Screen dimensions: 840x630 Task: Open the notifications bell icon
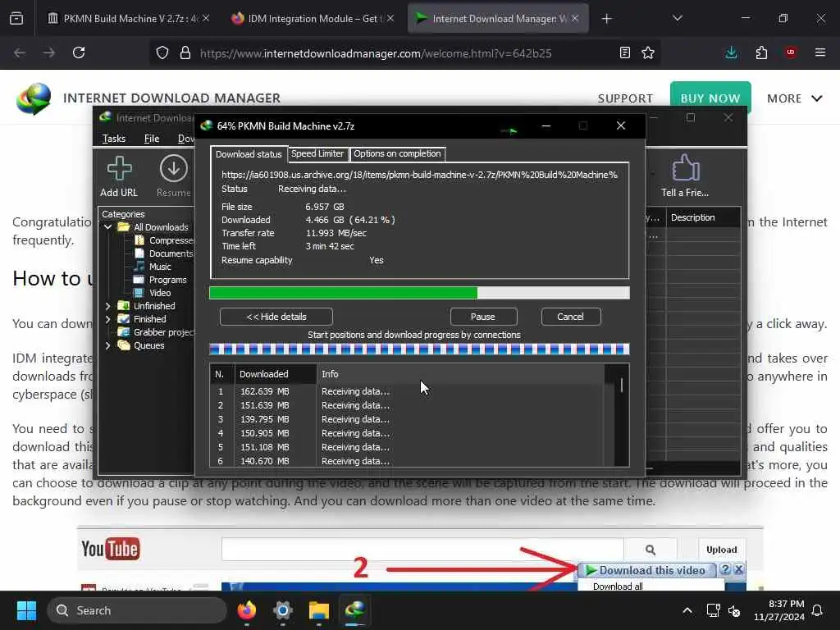818,610
